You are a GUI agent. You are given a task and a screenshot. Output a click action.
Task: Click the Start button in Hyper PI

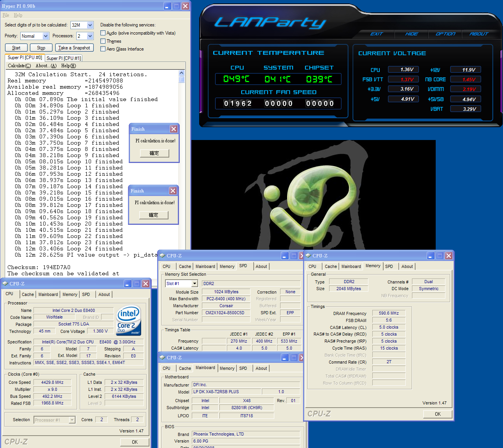pos(16,48)
